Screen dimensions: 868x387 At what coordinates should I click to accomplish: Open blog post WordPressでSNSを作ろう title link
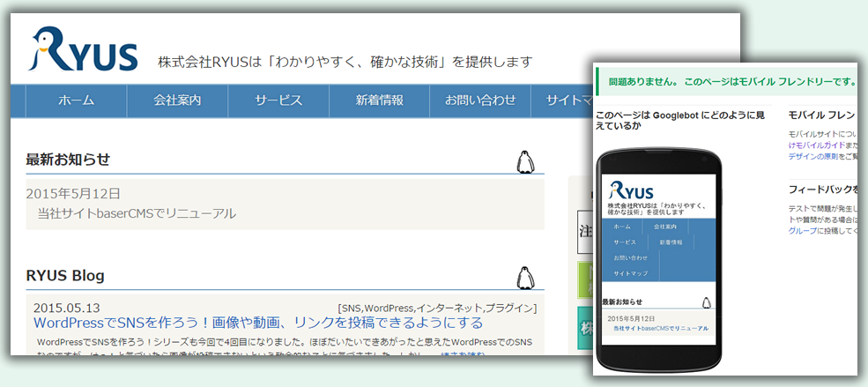258,323
